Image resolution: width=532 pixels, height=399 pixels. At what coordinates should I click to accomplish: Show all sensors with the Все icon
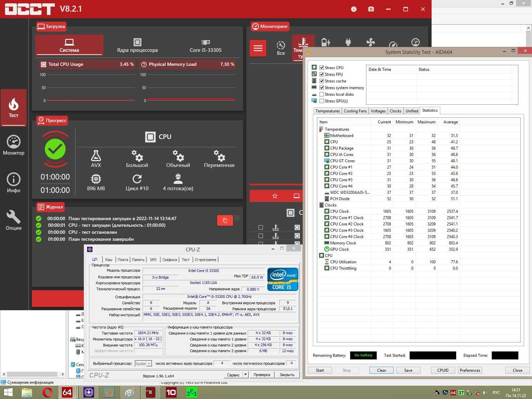[281, 49]
